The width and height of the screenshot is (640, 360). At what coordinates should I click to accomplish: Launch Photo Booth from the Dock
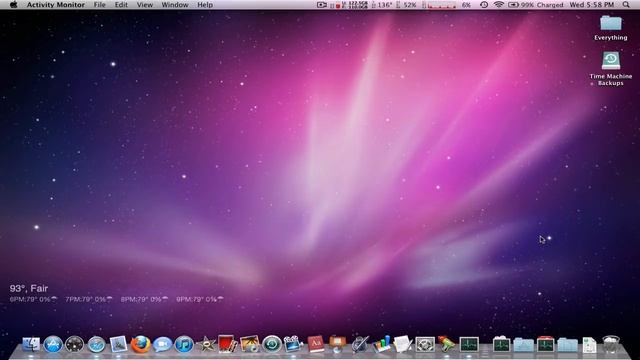coord(228,344)
